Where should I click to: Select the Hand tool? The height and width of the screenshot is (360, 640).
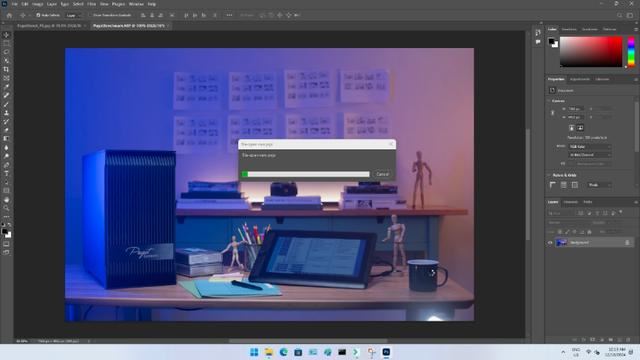[x=6, y=200]
